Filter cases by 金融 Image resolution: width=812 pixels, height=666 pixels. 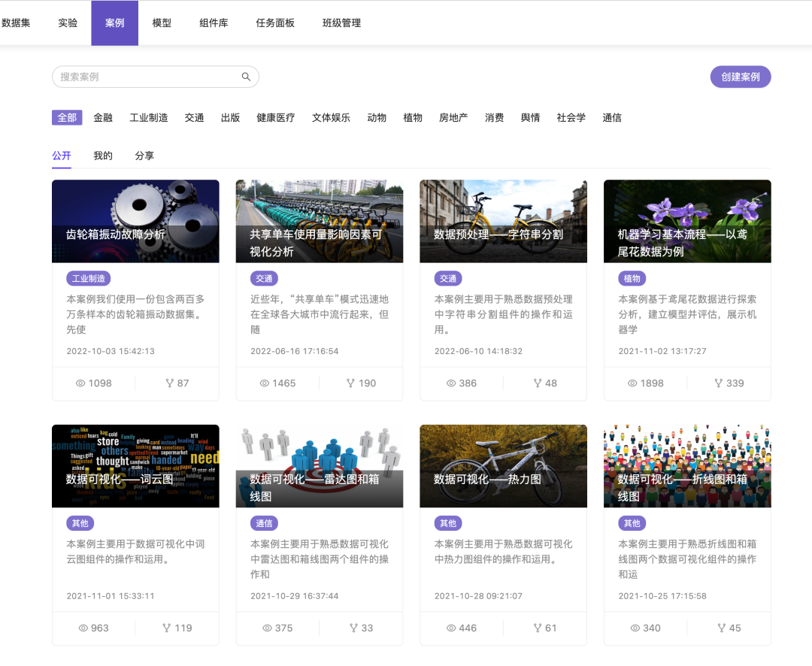pos(103,117)
